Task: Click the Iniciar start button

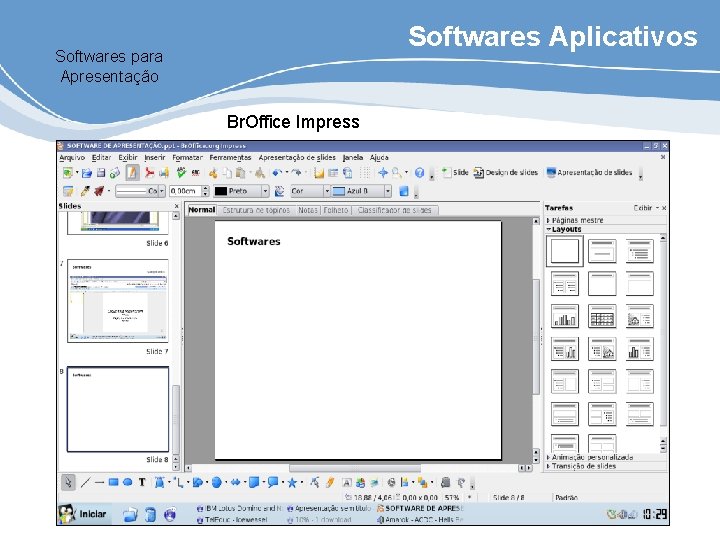Action: click(83, 514)
